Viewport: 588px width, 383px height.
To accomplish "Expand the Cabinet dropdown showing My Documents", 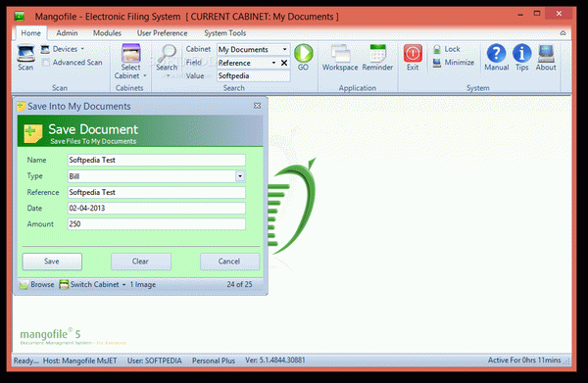I will (284, 50).
